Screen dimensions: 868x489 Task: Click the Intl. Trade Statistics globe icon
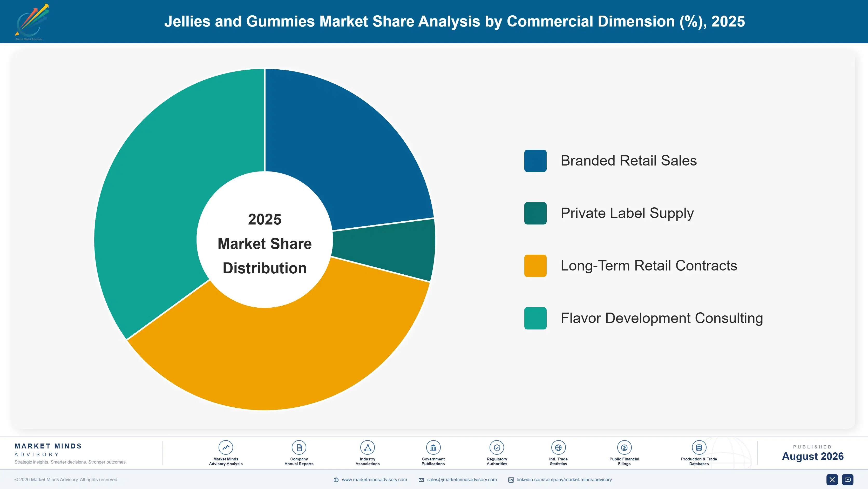(x=558, y=447)
